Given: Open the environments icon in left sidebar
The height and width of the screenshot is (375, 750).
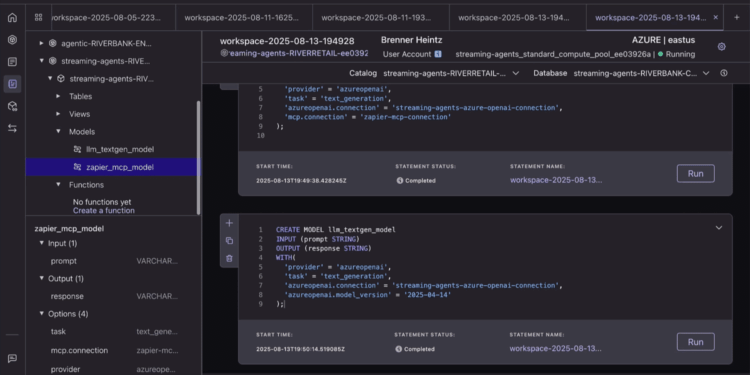Looking at the screenshot, I should (x=12, y=40).
